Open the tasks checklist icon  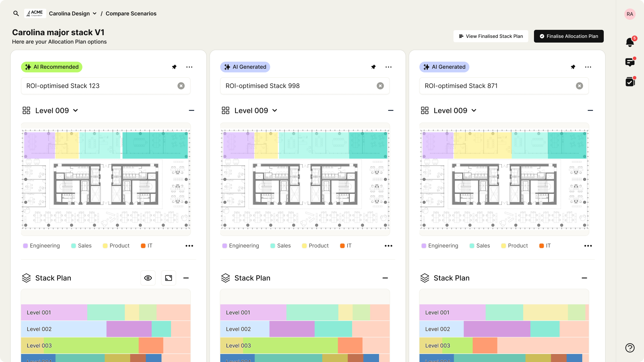[630, 81]
